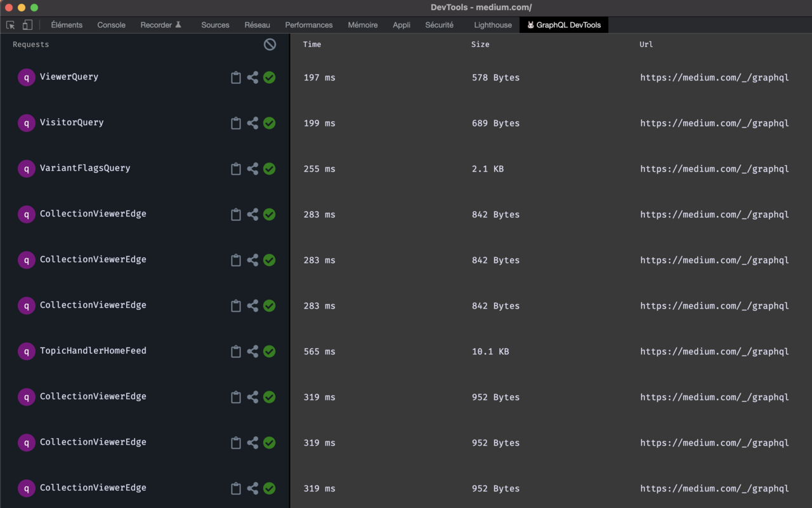Click the graphql URL in the VisitorQuery row
The height and width of the screenshot is (508, 812).
(714, 123)
